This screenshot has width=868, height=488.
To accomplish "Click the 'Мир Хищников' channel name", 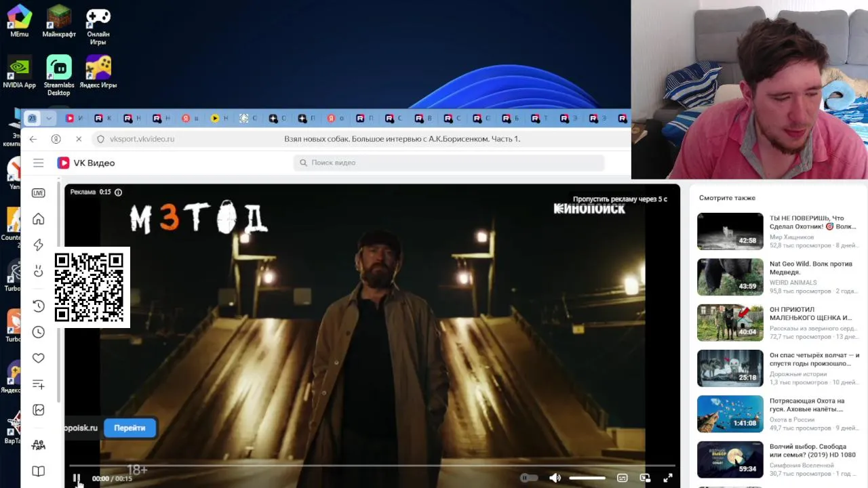I will [x=791, y=237].
